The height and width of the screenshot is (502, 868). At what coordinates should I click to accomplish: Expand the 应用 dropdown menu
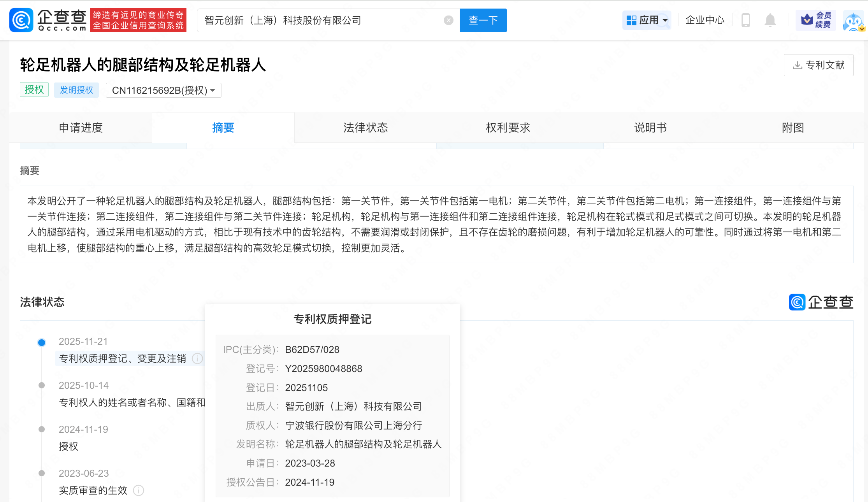(x=647, y=20)
